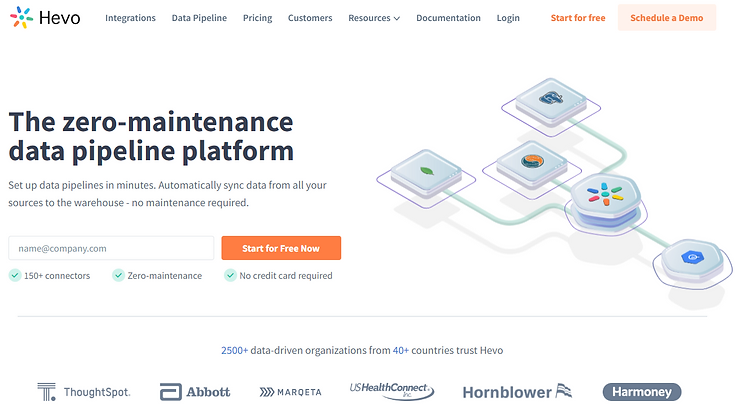740x410 pixels.
Task: Click the 'Zero-maintenance' feature text
Action: 165,276
